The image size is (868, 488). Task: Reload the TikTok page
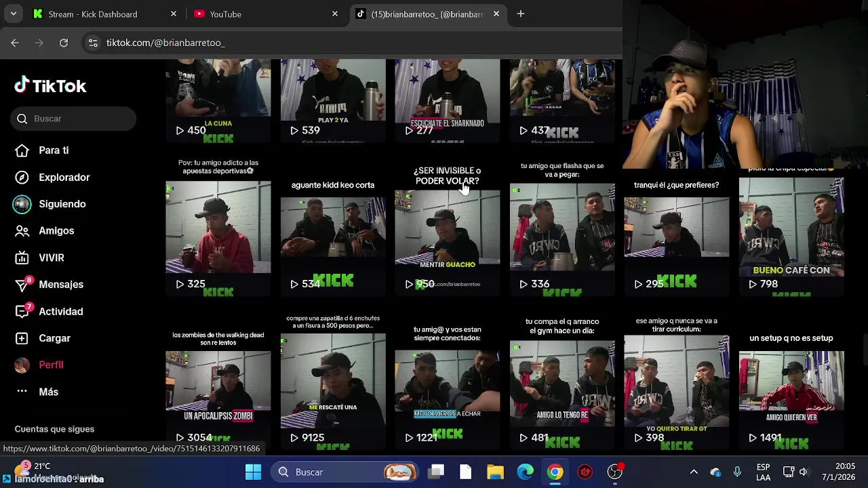(x=64, y=43)
